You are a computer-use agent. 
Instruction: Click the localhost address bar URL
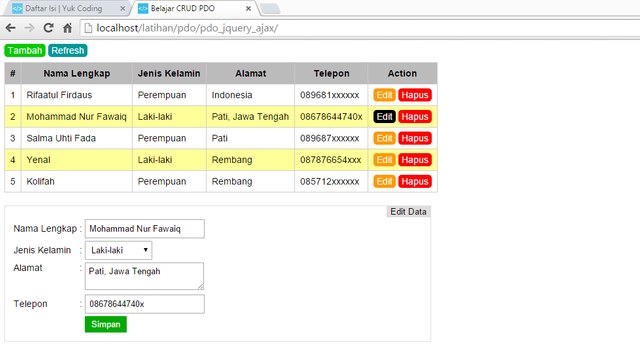[x=187, y=28]
